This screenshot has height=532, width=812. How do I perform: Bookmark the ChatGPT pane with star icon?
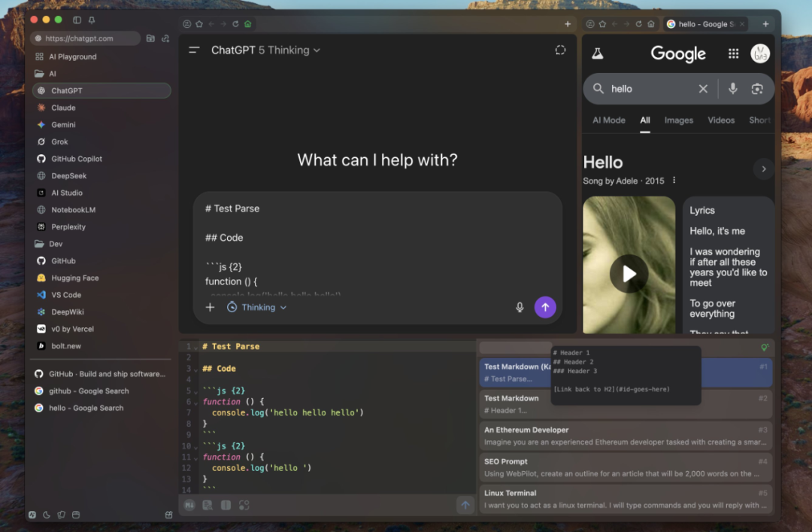[x=198, y=24]
